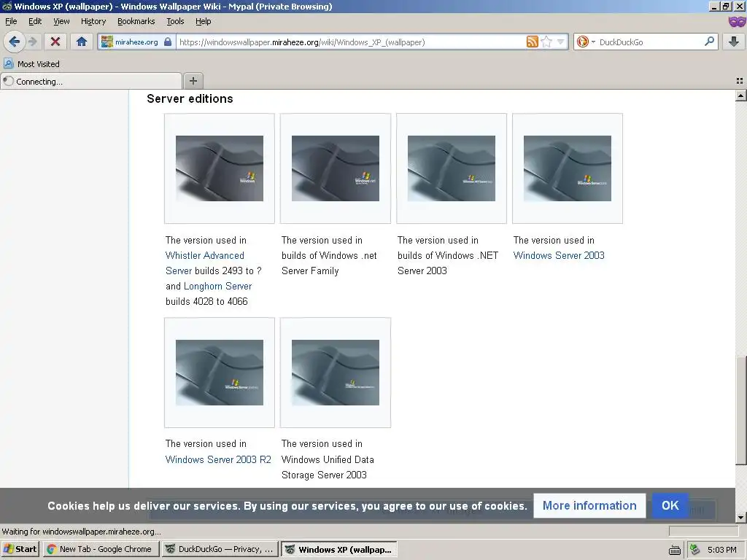This screenshot has height=560, width=747.
Task: Click the padlock site security icon
Action: [168, 42]
